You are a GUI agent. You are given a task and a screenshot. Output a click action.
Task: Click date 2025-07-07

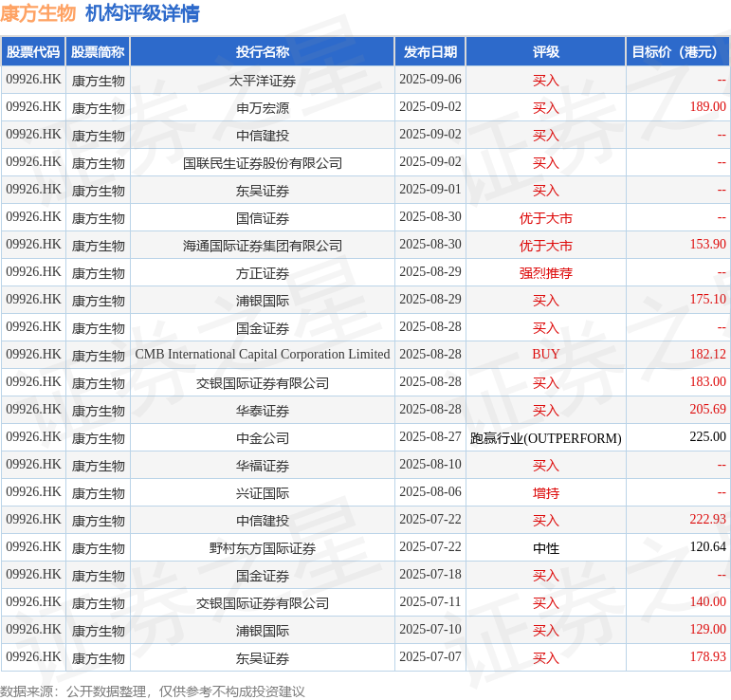point(430,657)
